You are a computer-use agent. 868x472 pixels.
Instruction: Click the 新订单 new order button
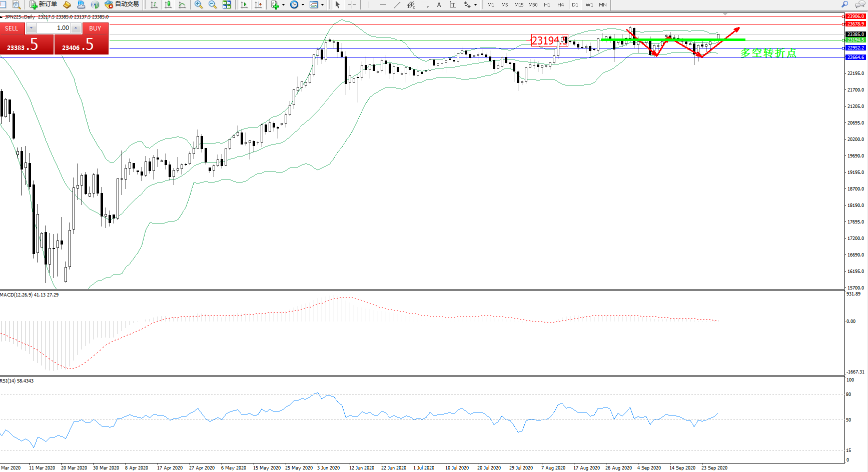[44, 4]
